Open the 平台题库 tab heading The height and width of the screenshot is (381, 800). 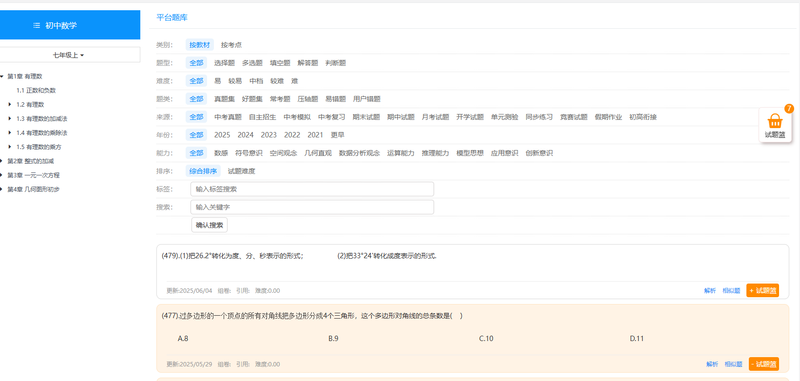pos(172,17)
